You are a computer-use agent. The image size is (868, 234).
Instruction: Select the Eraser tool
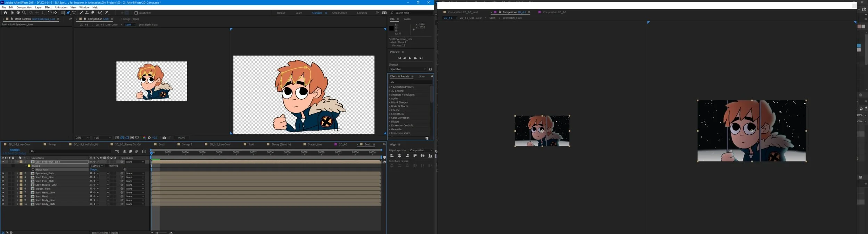(93, 12)
